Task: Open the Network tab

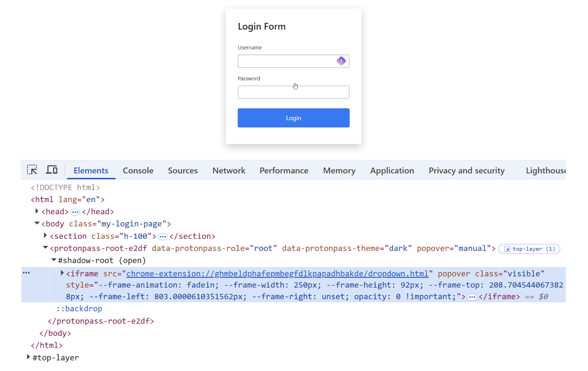Action: pos(229,171)
